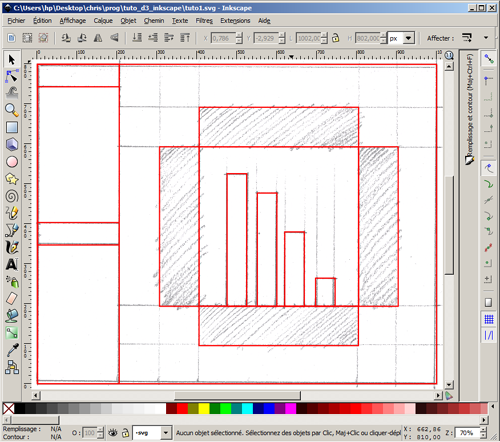
Task: Click the Affecter transform icon
Action: (467, 38)
